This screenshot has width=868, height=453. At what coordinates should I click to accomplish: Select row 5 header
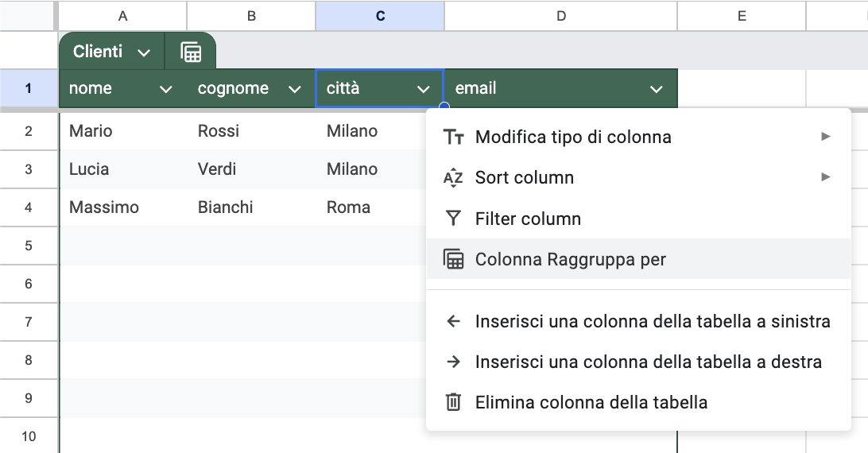pyautogui.click(x=29, y=246)
